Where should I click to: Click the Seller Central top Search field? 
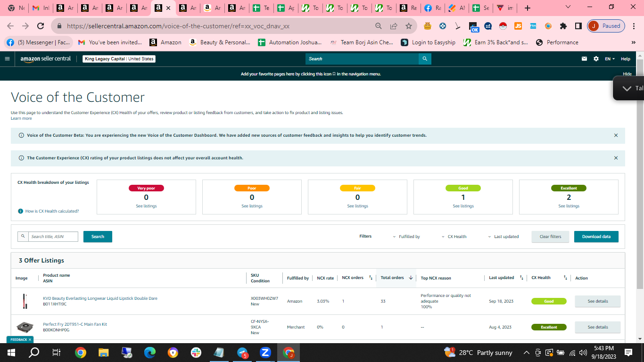pyautogui.click(x=362, y=59)
